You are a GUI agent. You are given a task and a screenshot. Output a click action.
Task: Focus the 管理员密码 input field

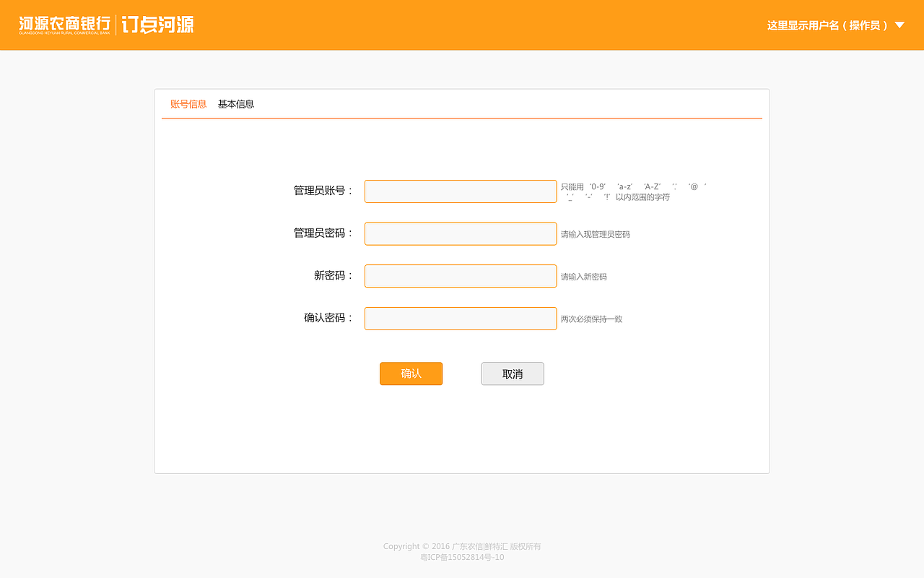coord(461,233)
